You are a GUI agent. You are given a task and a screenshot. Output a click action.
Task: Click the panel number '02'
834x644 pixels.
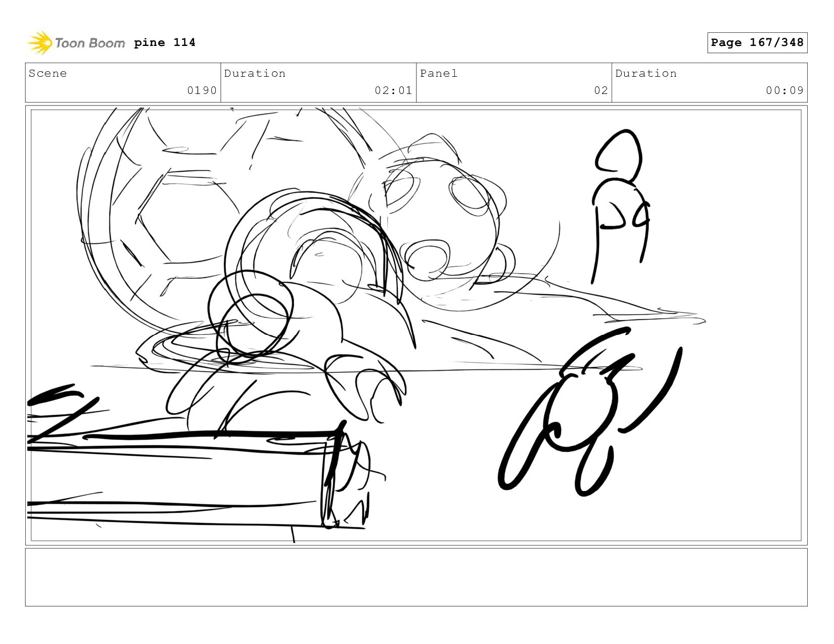[x=601, y=90]
